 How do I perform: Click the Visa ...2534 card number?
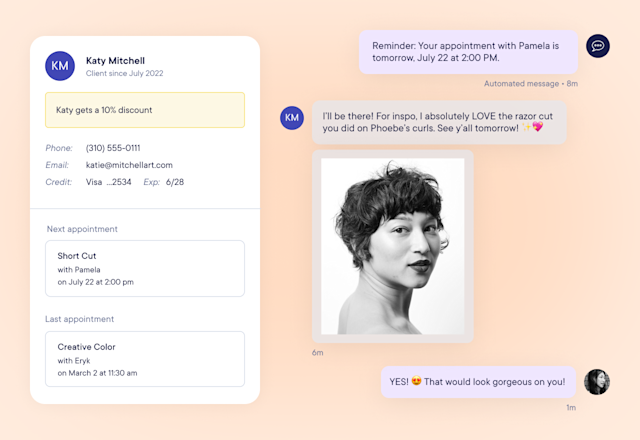point(109,182)
